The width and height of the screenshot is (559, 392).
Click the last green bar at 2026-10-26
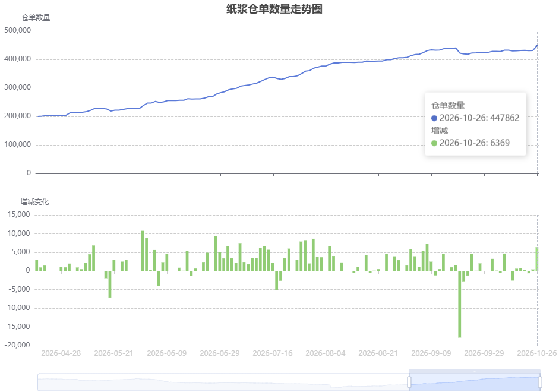pos(537,259)
